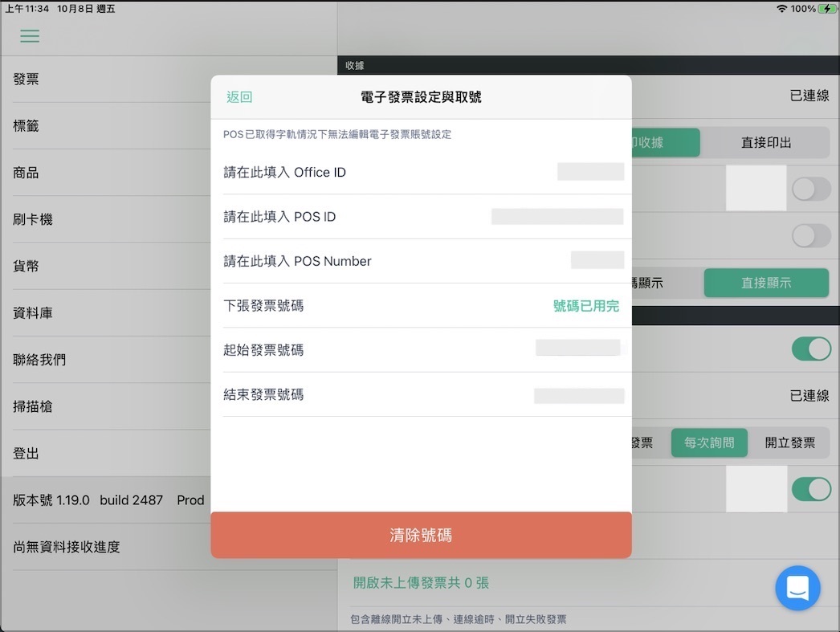Image resolution: width=840 pixels, height=632 pixels.
Task: Select the green 直接顯示 segment
Action: (x=766, y=283)
